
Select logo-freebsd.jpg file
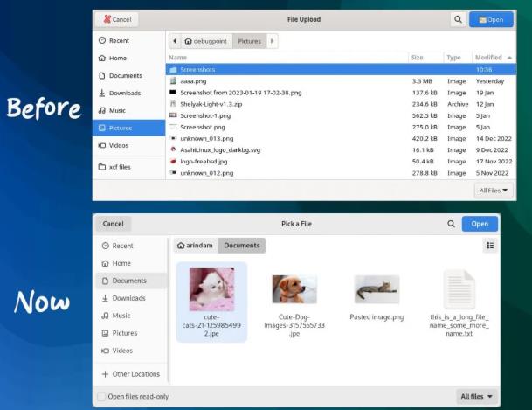tap(341, 162)
